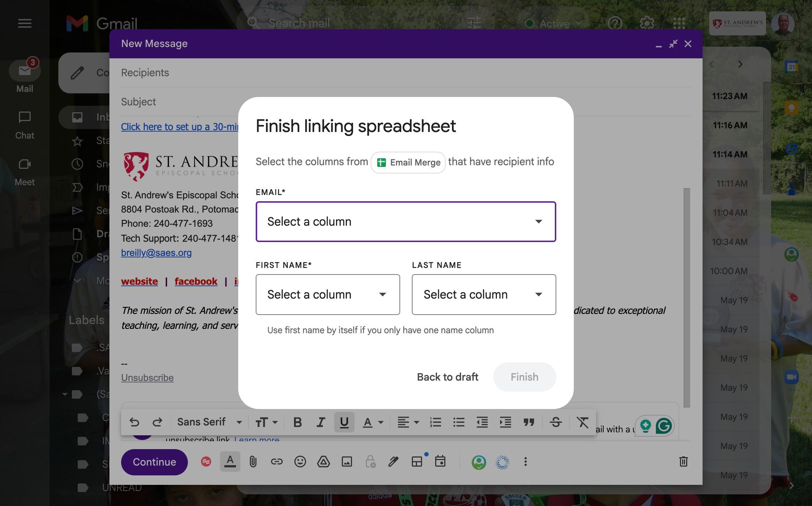This screenshot has height=506, width=812.
Task: Open the emoji picker icon
Action: (300, 462)
